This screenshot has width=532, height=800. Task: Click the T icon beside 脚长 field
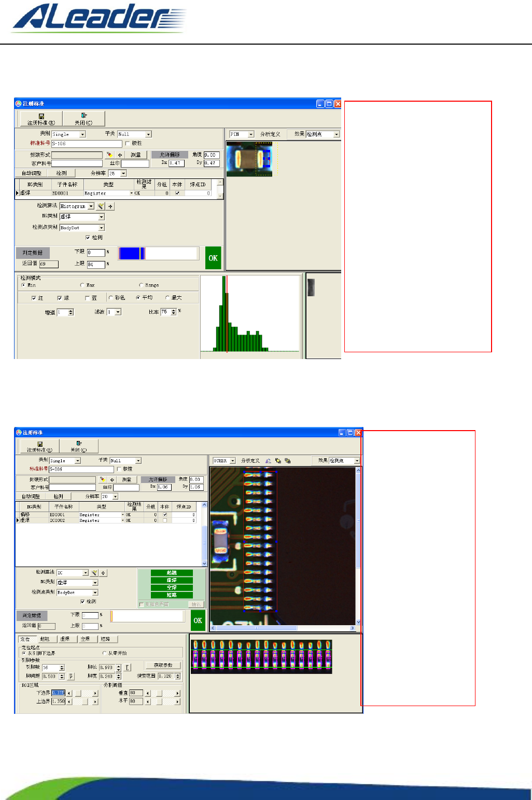click(x=128, y=667)
